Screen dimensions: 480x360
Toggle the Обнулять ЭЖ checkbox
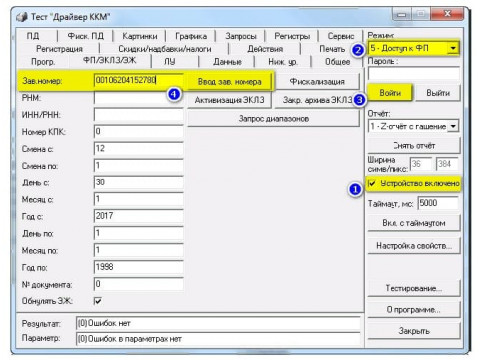coord(98,301)
